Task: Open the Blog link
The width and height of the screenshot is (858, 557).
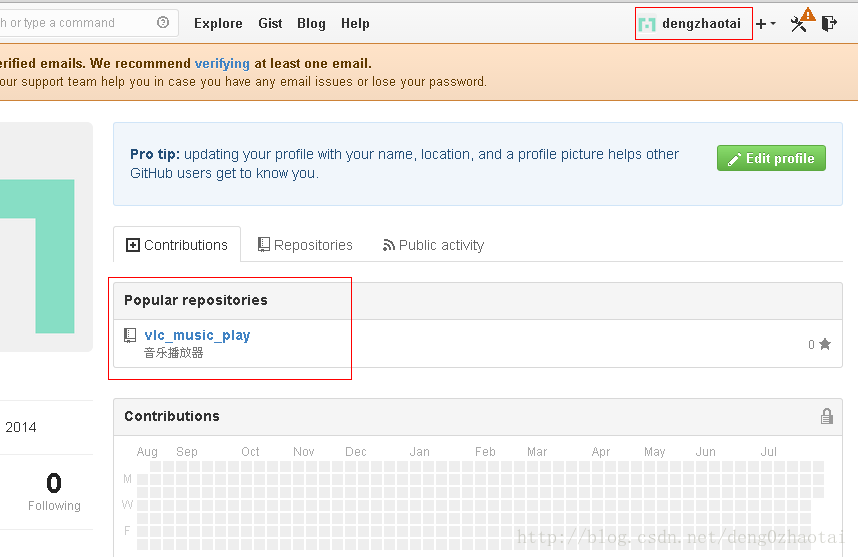Action: click(311, 24)
